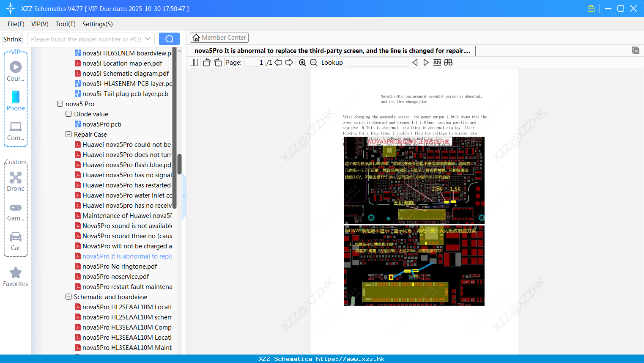Open nova5i Schematic diagram.pdf
This screenshot has height=363, width=644.
tap(121, 73)
